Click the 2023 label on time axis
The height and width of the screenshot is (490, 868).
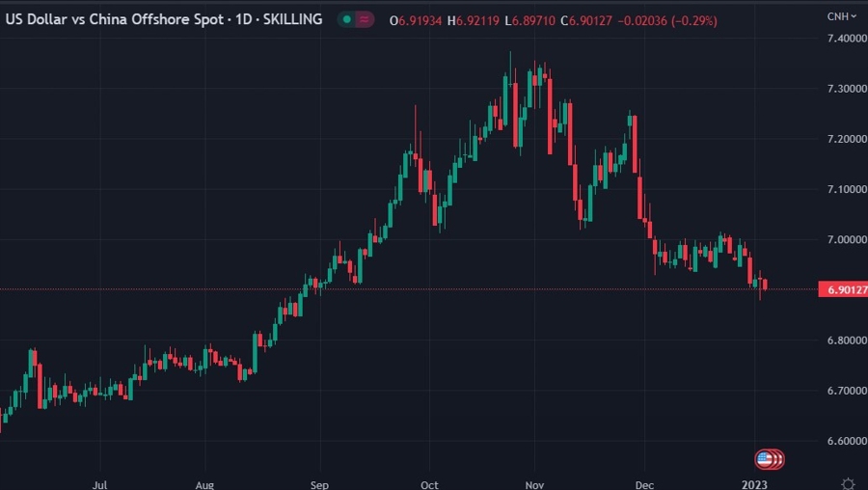pyautogui.click(x=754, y=485)
